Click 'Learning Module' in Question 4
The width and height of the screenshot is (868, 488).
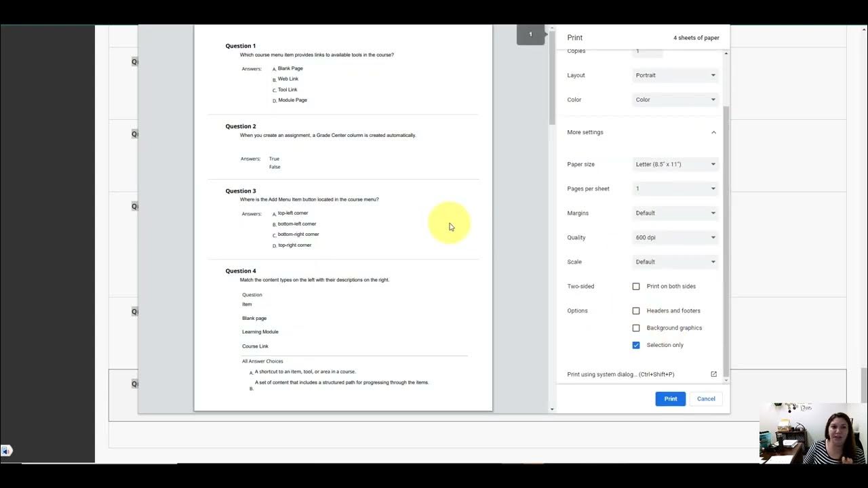point(260,332)
